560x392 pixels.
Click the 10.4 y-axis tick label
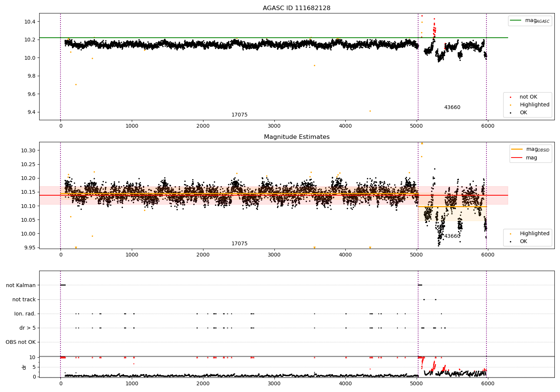click(30, 22)
